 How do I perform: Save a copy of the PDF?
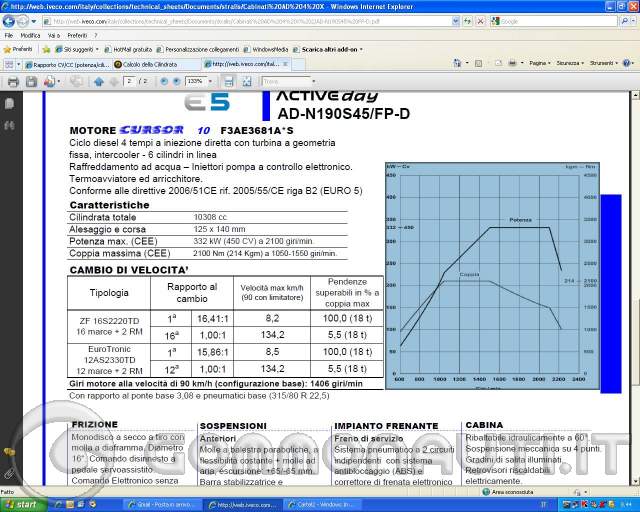(31, 82)
